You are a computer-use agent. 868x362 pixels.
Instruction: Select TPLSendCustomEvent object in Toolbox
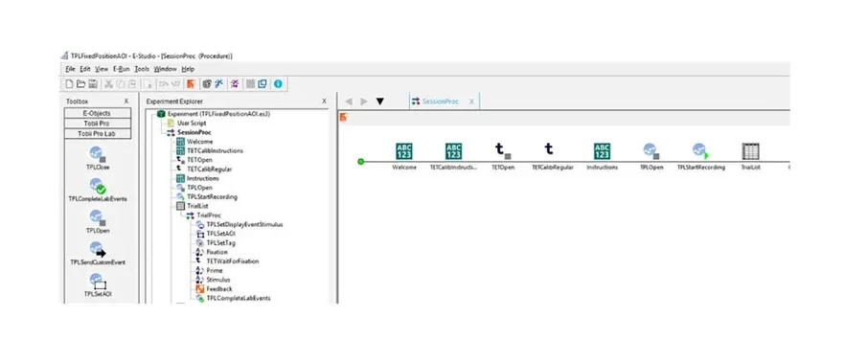pos(98,253)
